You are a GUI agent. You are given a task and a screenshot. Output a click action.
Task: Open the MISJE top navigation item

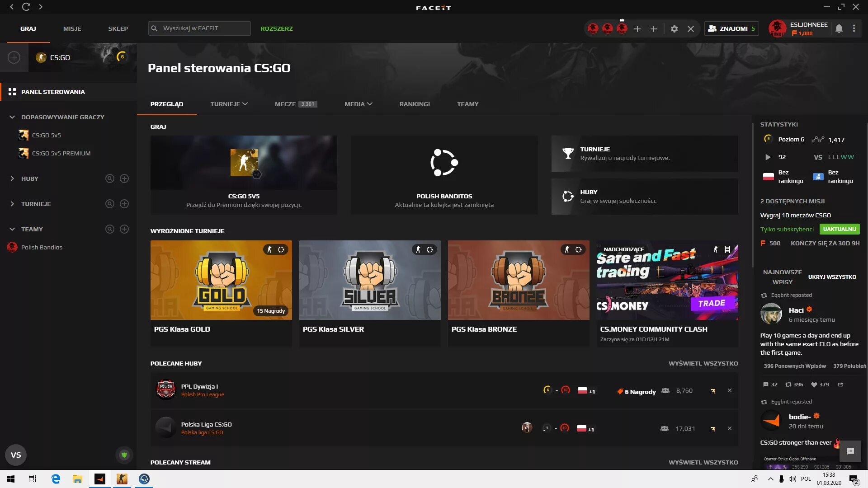pos(72,28)
